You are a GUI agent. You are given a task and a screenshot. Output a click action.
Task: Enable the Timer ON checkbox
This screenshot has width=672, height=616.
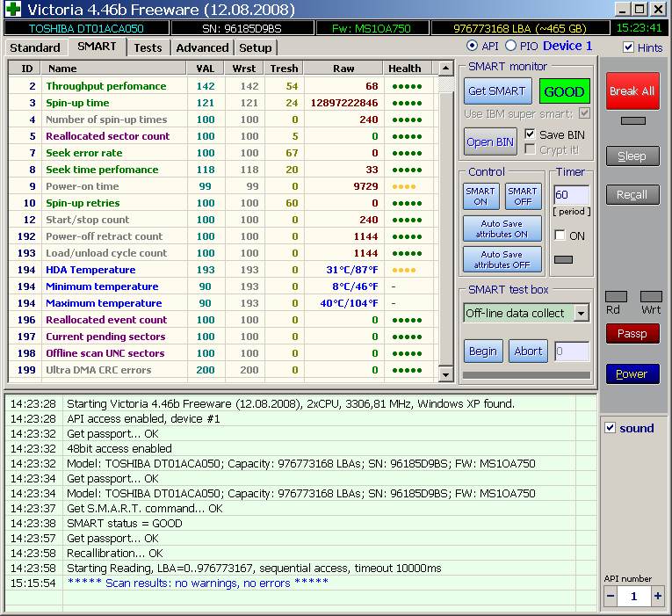[x=560, y=236]
